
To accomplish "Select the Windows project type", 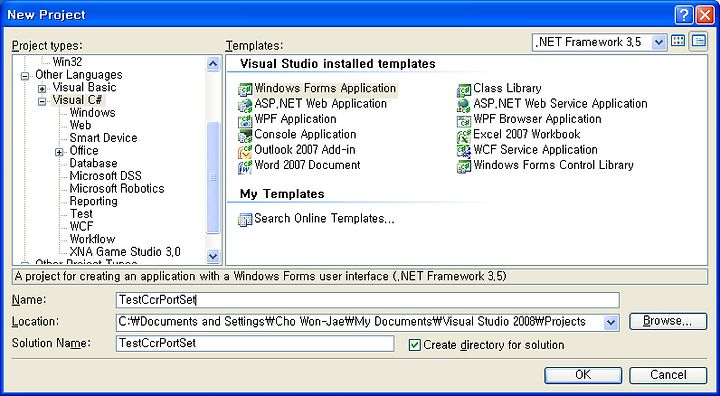I will coord(92,113).
